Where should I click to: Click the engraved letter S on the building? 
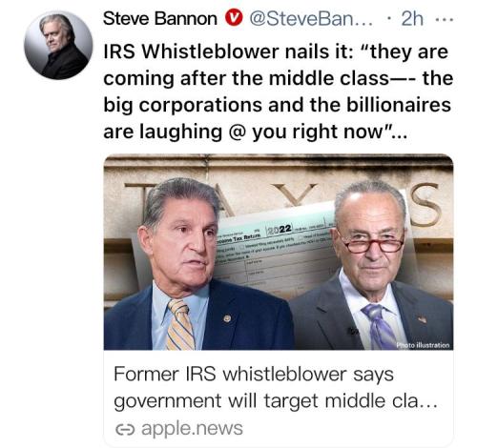click(x=426, y=205)
